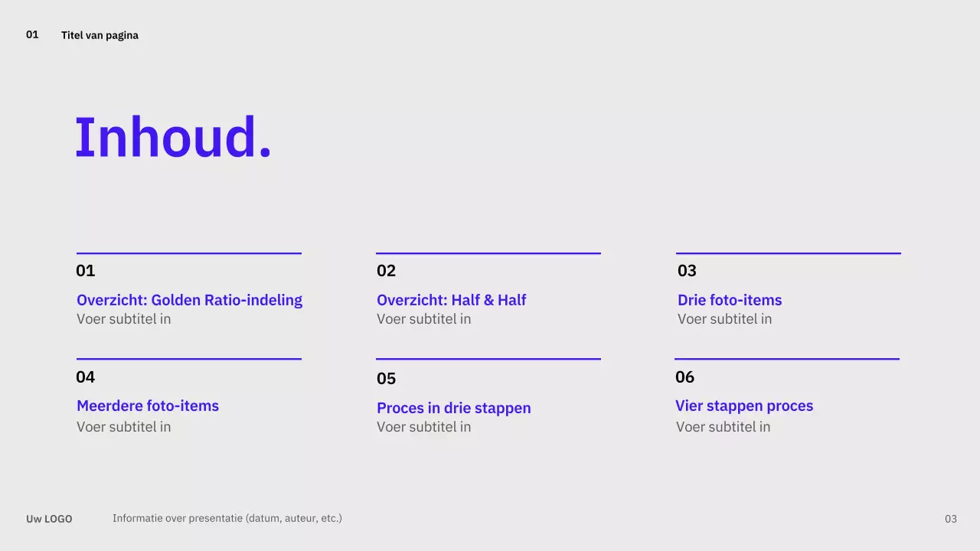Click the 'Uw LOGO' placeholder
Image resolution: width=980 pixels, height=551 pixels.
click(49, 519)
